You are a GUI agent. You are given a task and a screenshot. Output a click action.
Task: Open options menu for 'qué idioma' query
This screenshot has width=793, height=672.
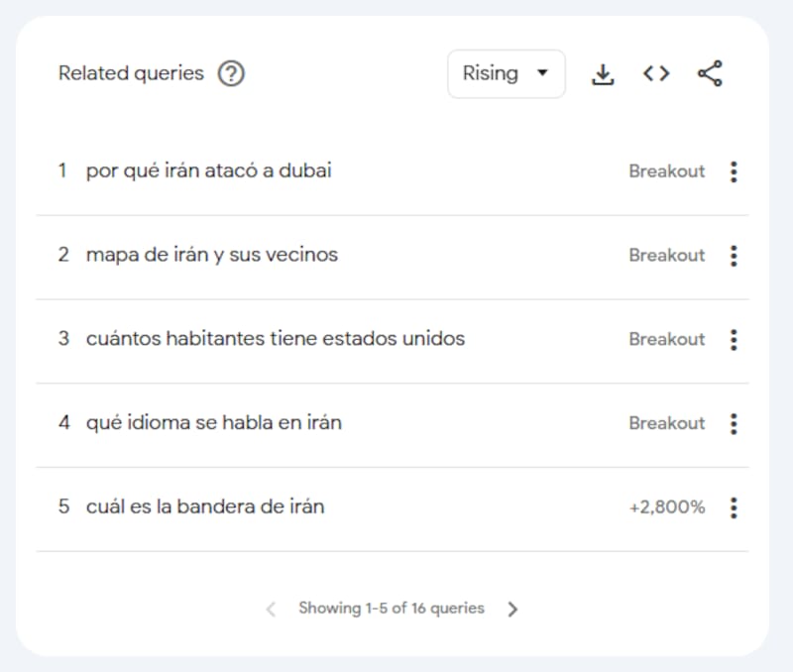734,424
